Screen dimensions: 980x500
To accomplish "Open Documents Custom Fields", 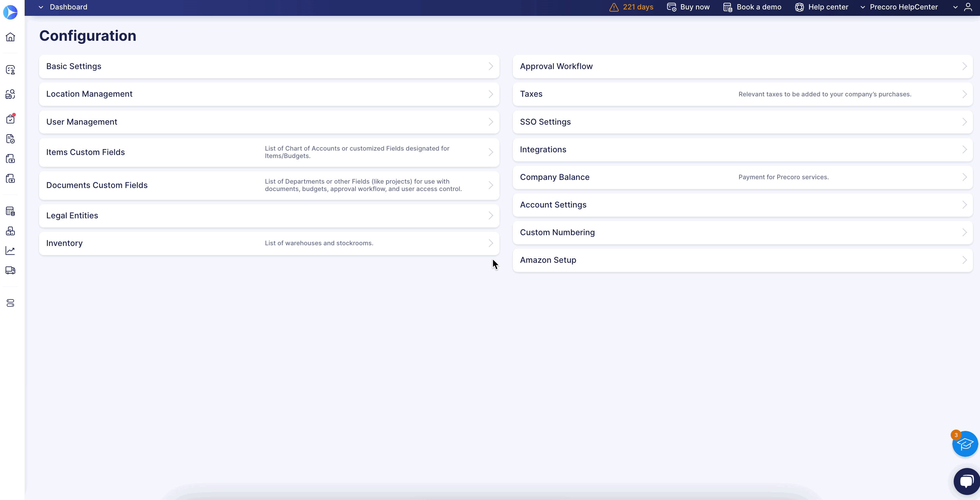I will pyautogui.click(x=269, y=185).
